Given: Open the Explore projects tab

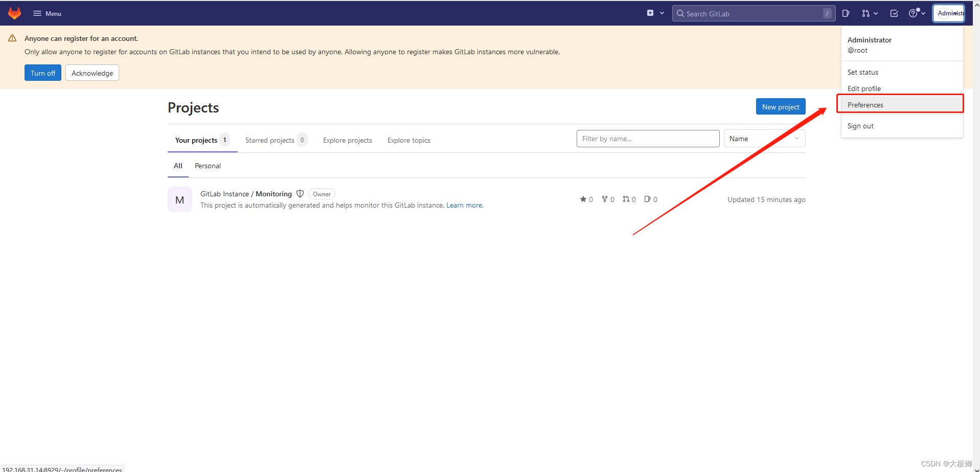Looking at the screenshot, I should point(348,140).
